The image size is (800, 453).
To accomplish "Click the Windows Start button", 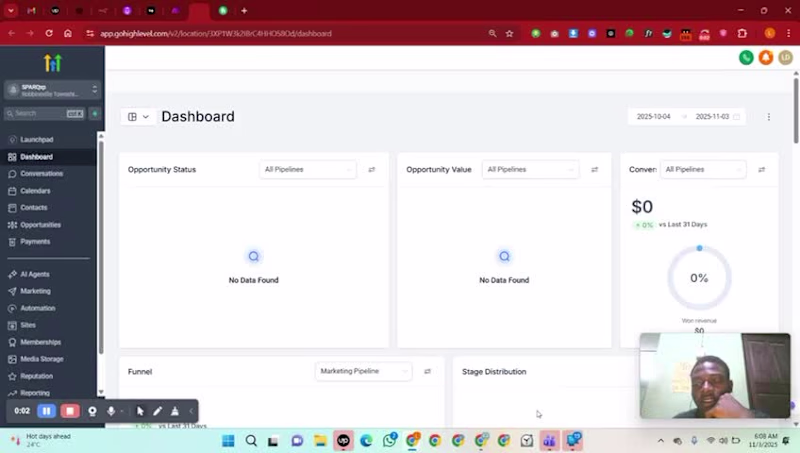I will pyautogui.click(x=228, y=441).
